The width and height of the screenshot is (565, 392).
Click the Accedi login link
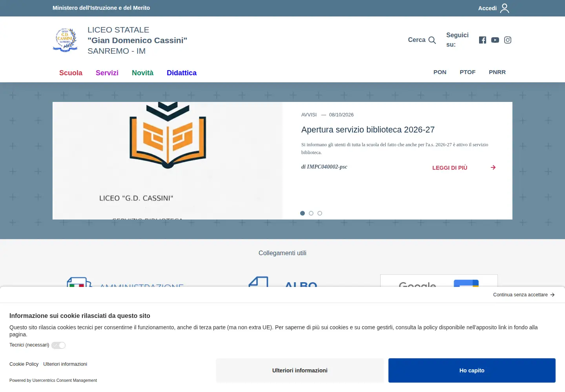(x=487, y=8)
